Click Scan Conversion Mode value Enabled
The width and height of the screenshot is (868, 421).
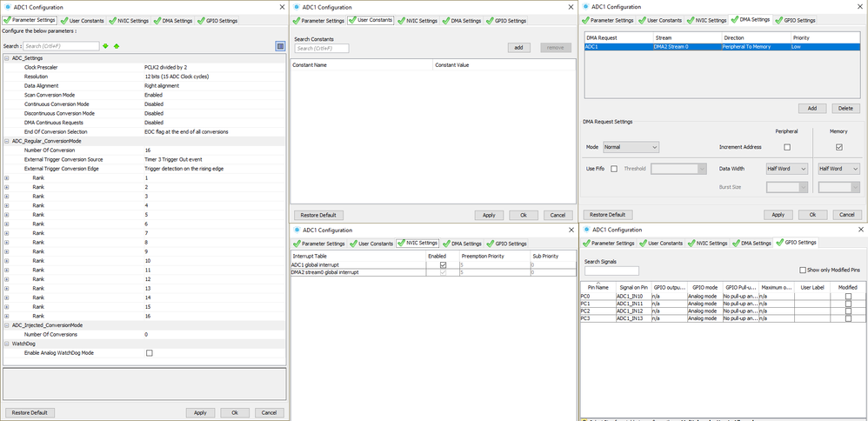point(153,95)
